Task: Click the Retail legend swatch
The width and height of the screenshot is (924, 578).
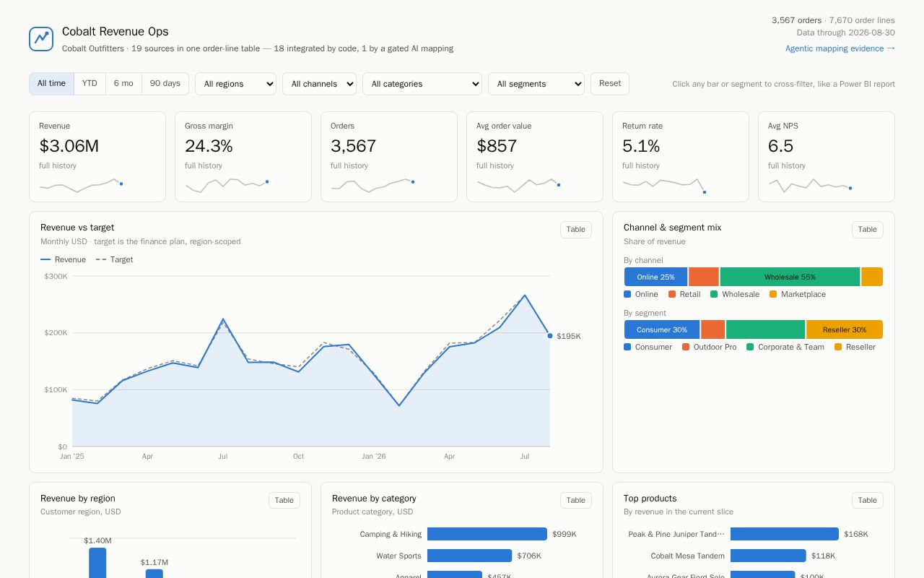Action: coord(672,294)
